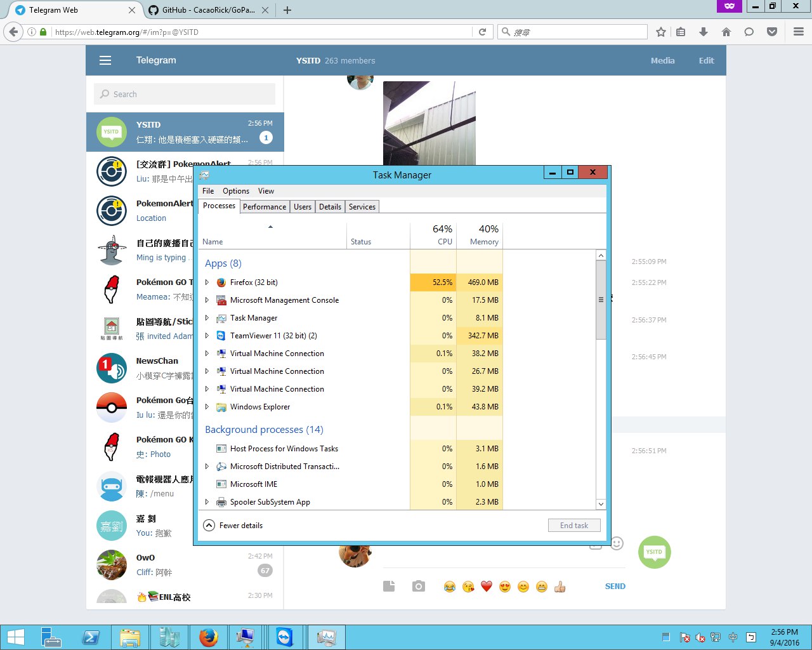This screenshot has height=650, width=812.
Task: Collapse Task Manager with Fewer details
Action: [x=233, y=526]
